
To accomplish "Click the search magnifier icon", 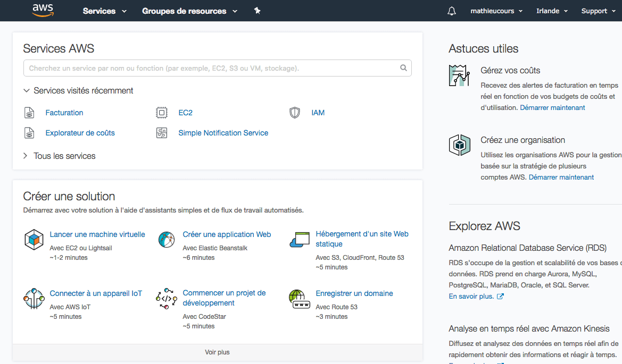I will pos(404,68).
